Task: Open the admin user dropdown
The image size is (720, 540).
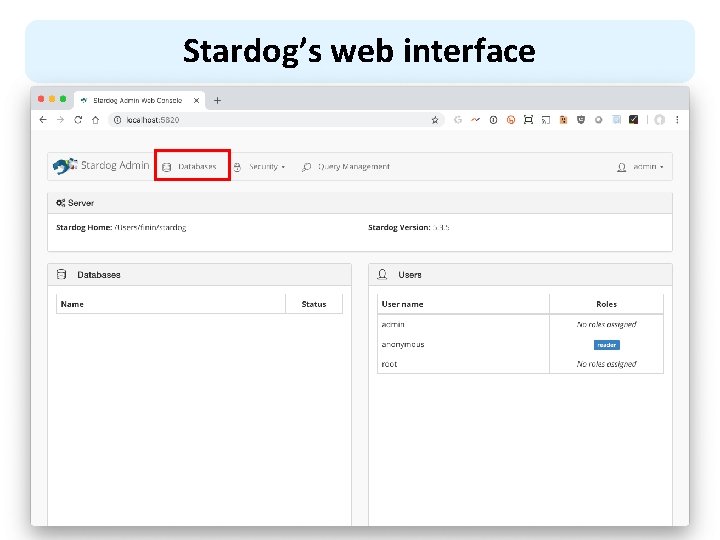Action: (x=644, y=167)
